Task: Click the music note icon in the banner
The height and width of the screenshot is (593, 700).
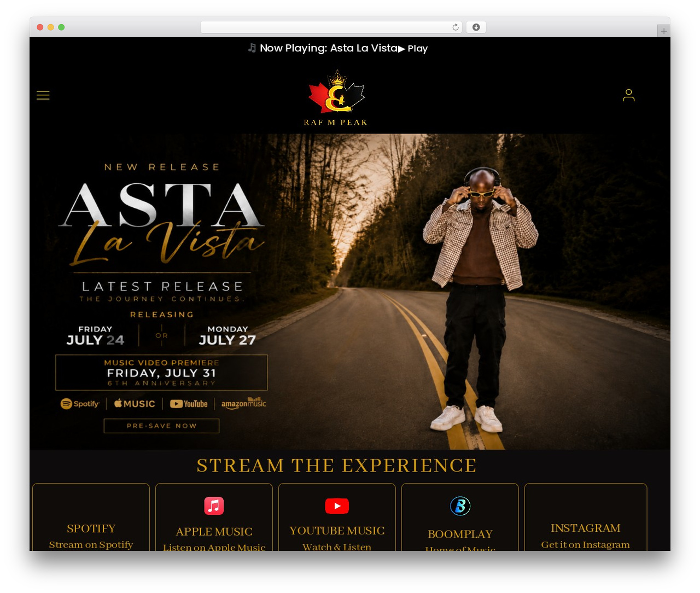Action: 252,48
